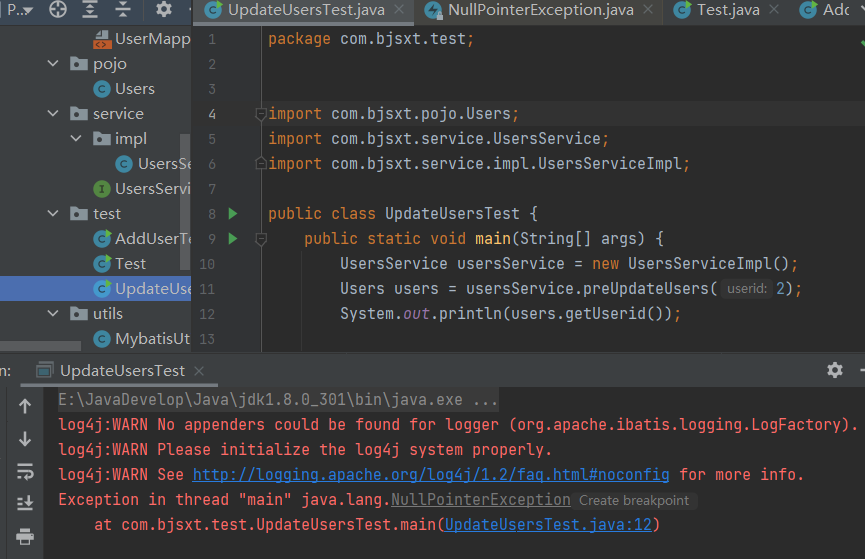Click the NullPointerException link in console
This screenshot has width=865, height=559.
pos(480,500)
